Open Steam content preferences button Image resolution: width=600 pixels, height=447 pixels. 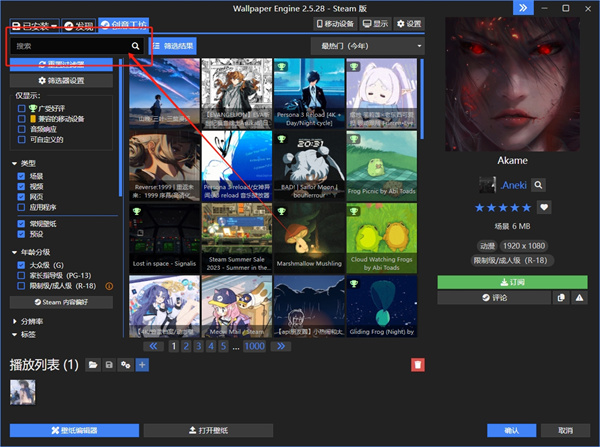[x=61, y=302]
